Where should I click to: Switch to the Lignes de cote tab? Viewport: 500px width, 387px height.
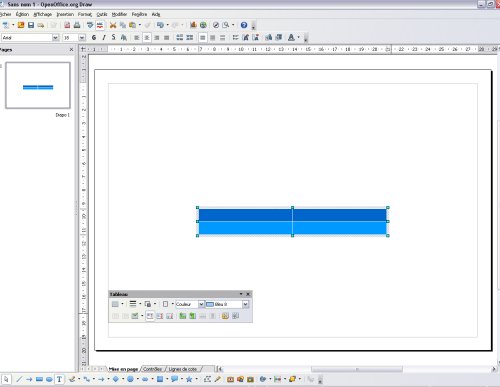183,369
